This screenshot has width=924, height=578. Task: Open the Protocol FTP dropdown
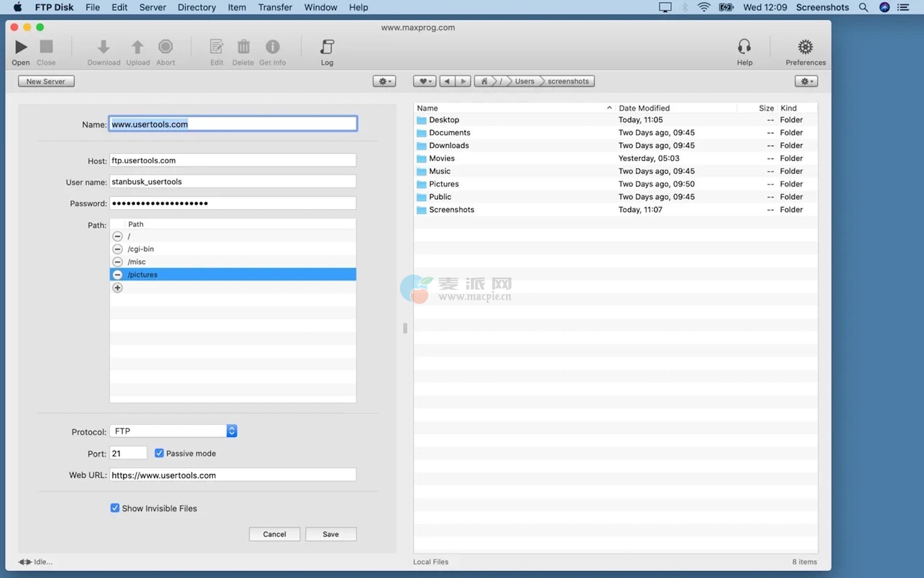click(173, 431)
